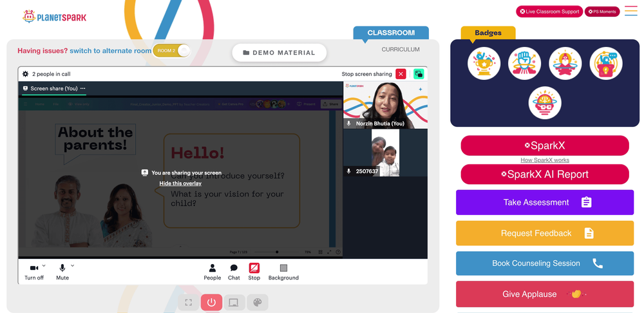Screen dimensions: 644x313
Task: Switch to the CLASSROOM tab
Action: click(391, 33)
